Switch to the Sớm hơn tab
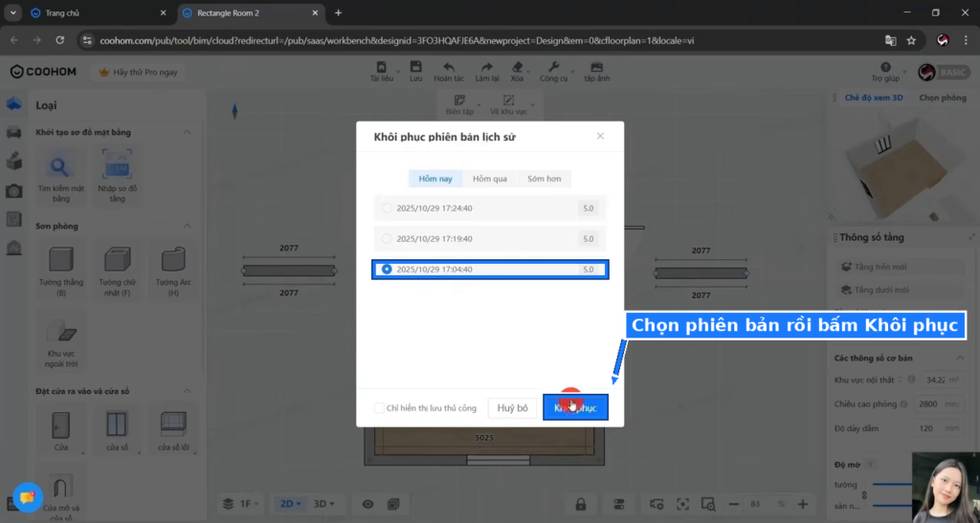Viewport: 980px width, 523px height. pyautogui.click(x=544, y=179)
